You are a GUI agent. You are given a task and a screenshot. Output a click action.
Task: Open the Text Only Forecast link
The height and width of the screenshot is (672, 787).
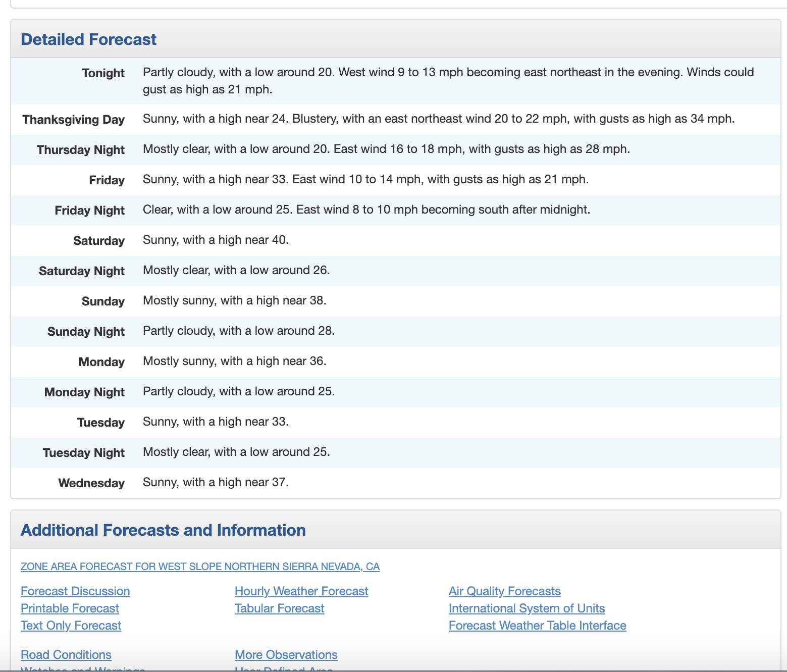[71, 626]
